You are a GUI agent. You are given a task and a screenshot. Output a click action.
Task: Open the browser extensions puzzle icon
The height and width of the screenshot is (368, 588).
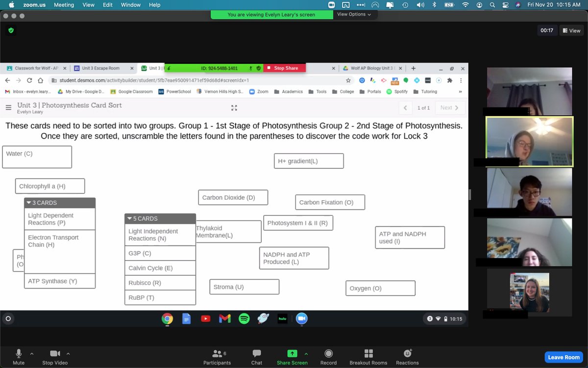click(x=449, y=80)
